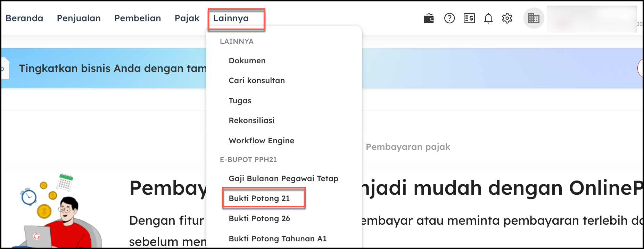Viewport: 644px width, 249px height.
Task: Open settings gear icon
Action: point(507,18)
